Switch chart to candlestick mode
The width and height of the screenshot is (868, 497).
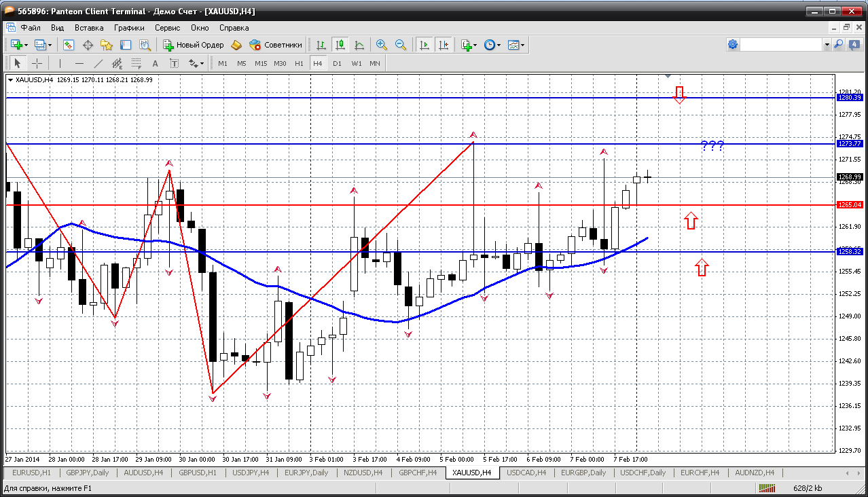pos(340,45)
